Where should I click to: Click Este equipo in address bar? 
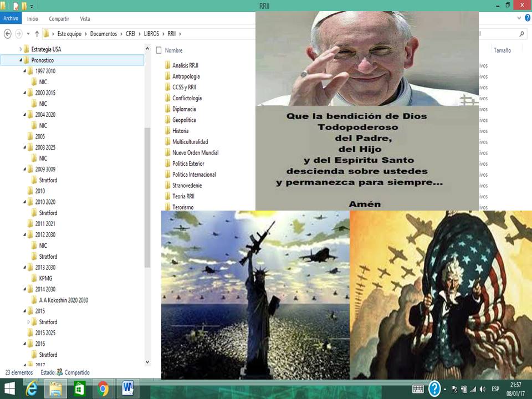click(x=69, y=34)
